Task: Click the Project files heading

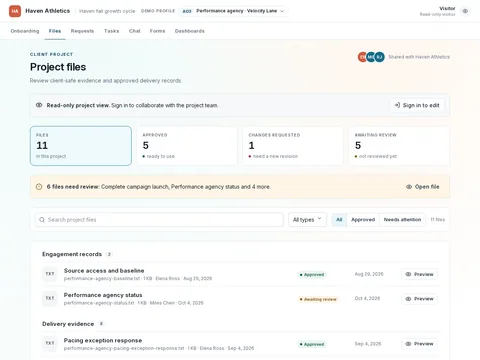Action: point(58,67)
